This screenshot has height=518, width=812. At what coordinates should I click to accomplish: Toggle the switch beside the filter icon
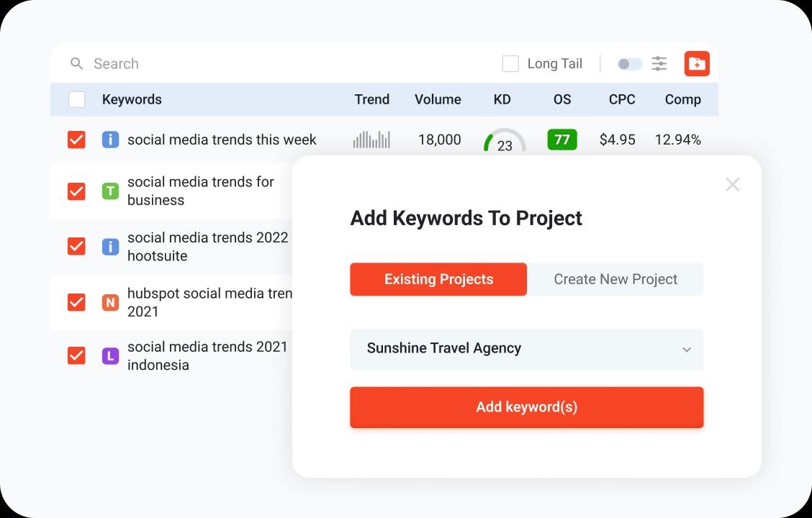click(629, 64)
